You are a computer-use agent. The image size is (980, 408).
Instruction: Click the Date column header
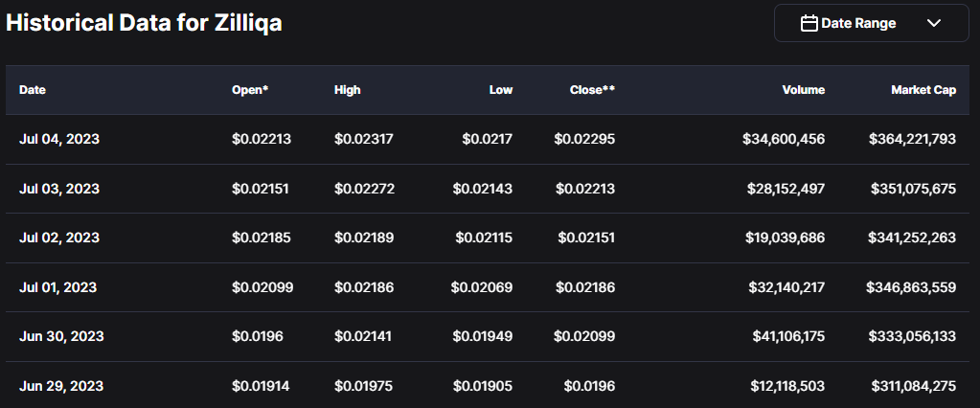pyautogui.click(x=33, y=90)
